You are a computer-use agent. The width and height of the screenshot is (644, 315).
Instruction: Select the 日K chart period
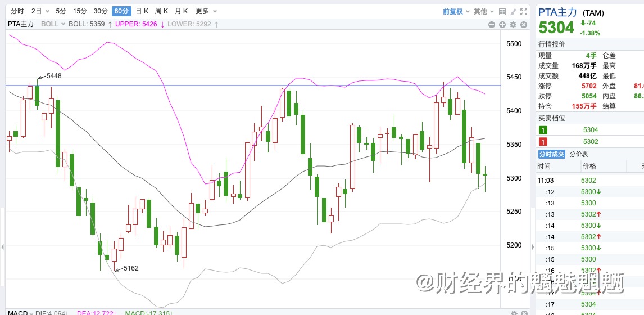click(x=142, y=11)
